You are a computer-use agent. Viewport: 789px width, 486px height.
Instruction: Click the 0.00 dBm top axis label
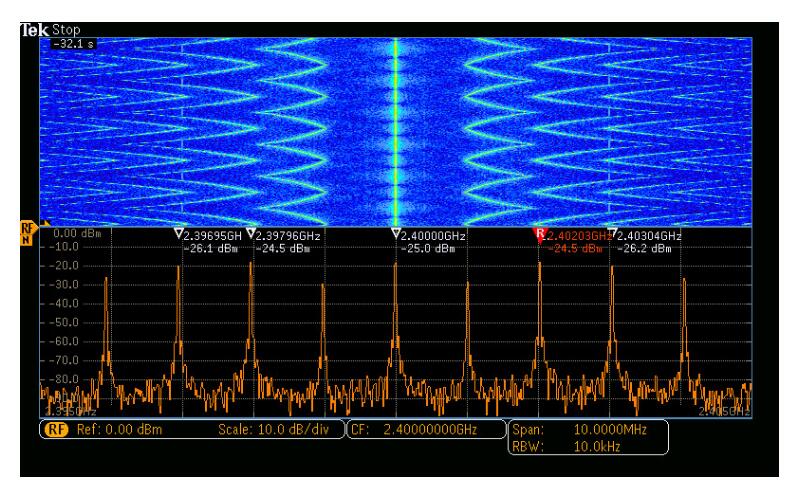(x=77, y=233)
